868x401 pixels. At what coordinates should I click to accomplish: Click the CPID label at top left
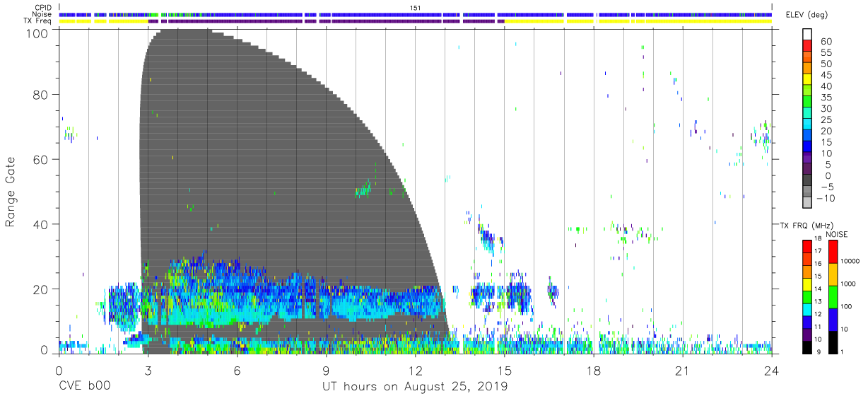click(42, 8)
